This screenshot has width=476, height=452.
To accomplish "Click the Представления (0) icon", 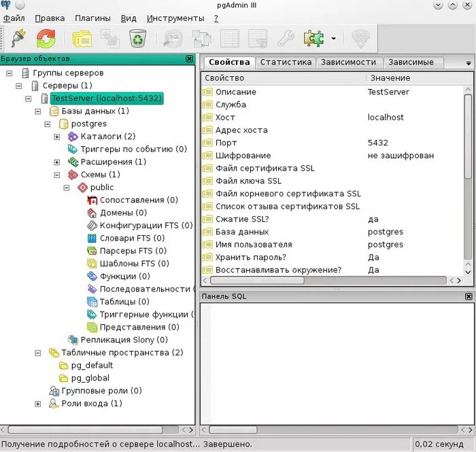I will tap(92, 327).
